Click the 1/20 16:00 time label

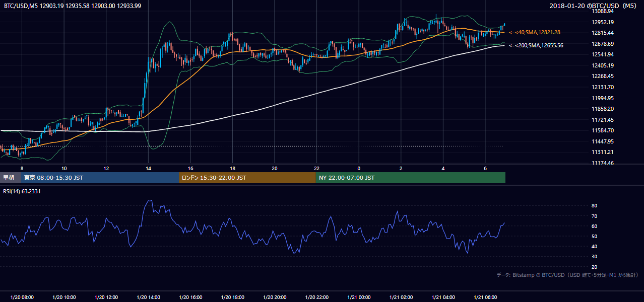[x=190, y=297]
